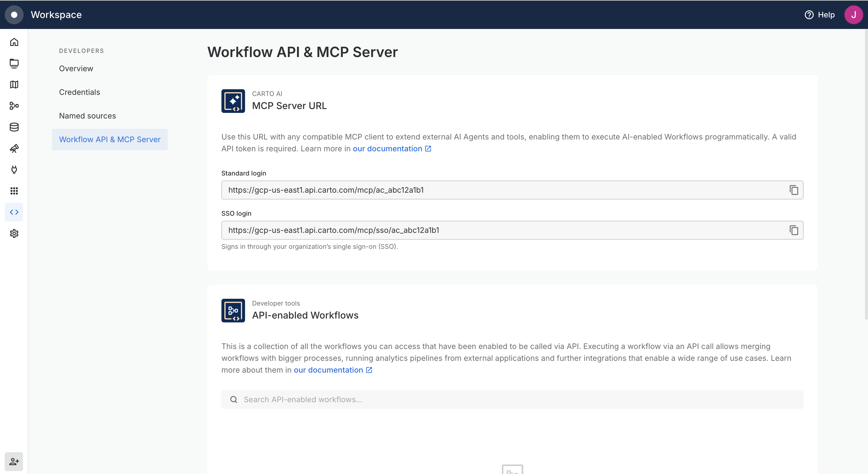This screenshot has height=474, width=868.
Task: Click the Help question mark icon
Action: pyautogui.click(x=809, y=15)
